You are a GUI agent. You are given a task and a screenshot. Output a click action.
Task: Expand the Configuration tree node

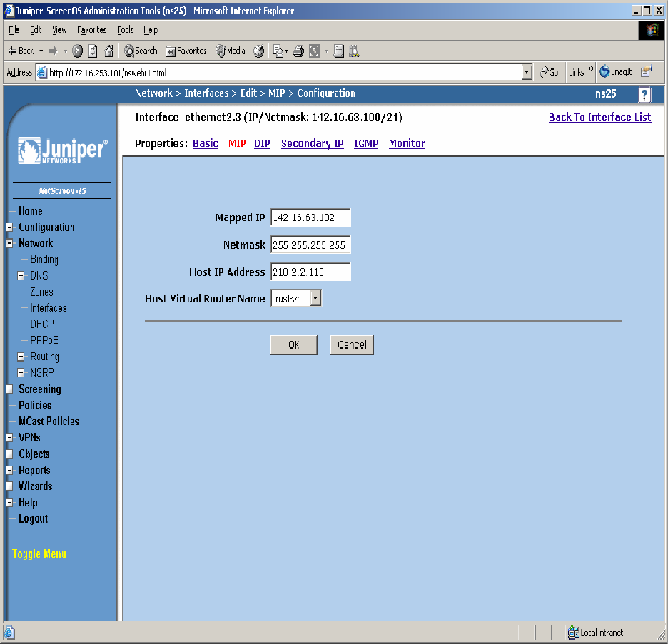[9, 227]
